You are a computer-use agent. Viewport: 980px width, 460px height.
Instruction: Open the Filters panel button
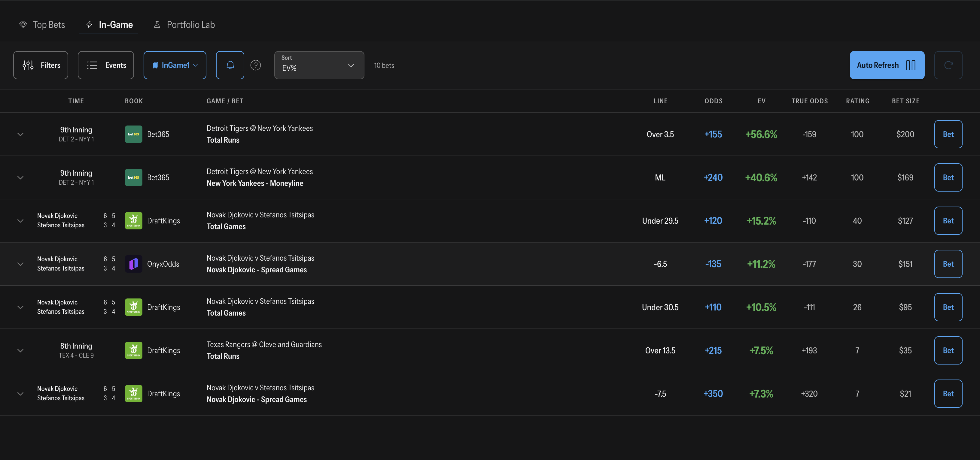[41, 65]
